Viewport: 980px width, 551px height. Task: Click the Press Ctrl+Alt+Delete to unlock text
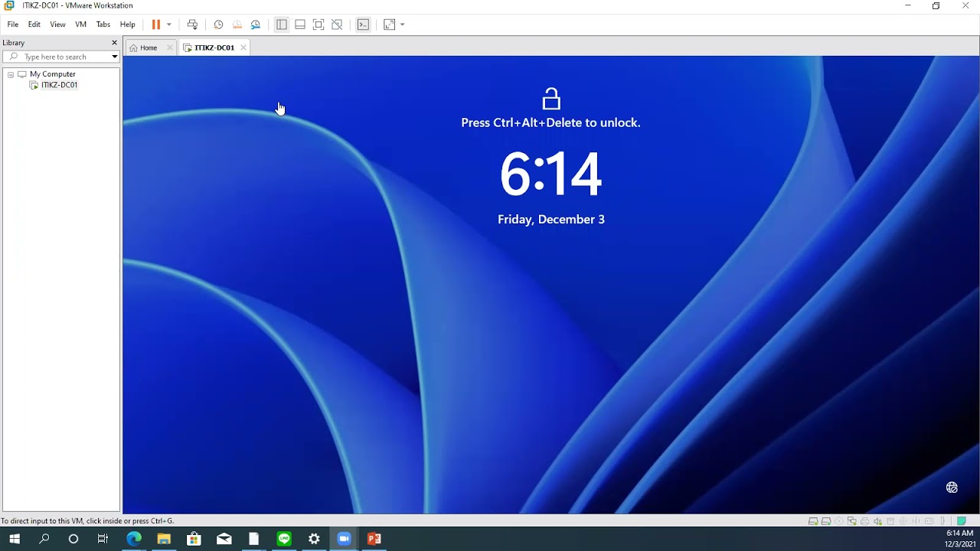pos(550,122)
